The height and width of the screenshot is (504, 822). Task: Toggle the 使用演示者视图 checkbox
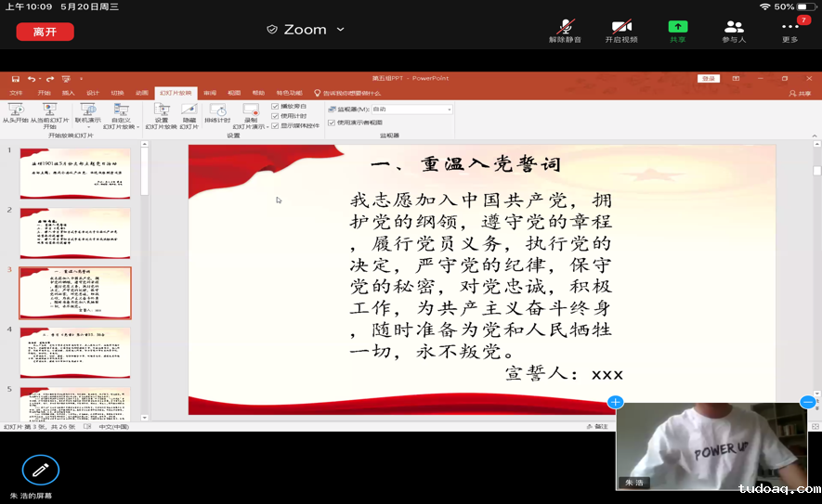point(332,122)
